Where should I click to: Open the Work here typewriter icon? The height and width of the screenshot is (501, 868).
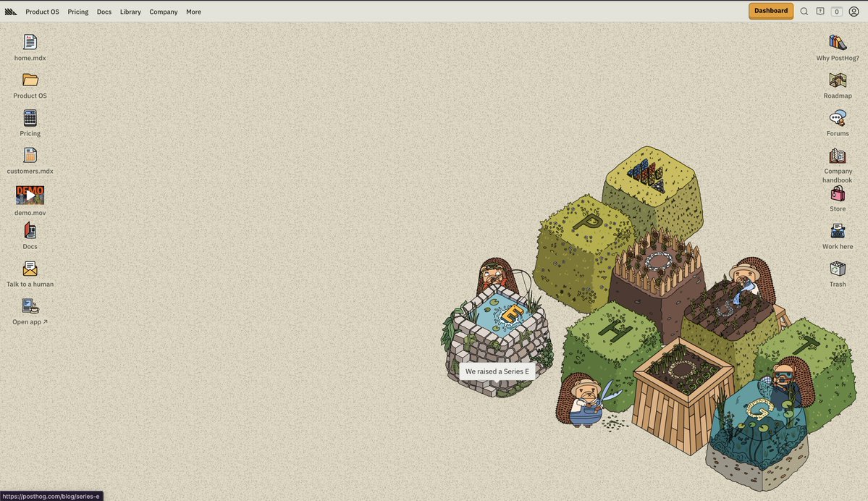[x=838, y=231]
